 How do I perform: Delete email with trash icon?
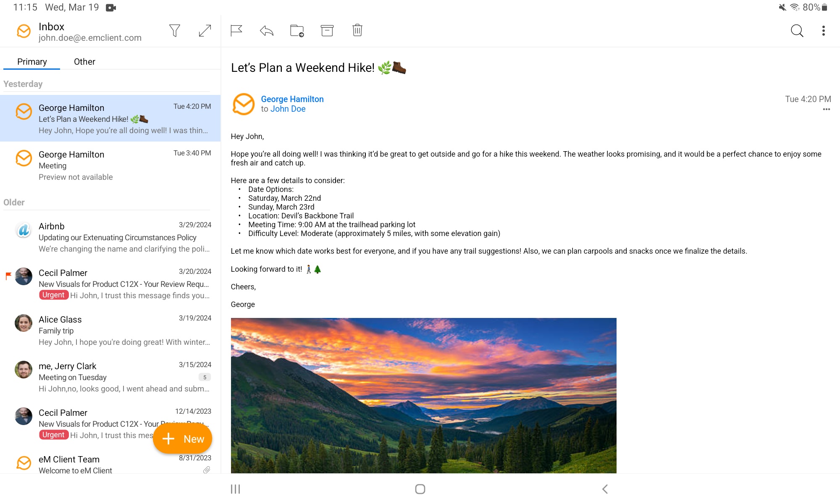point(357,30)
